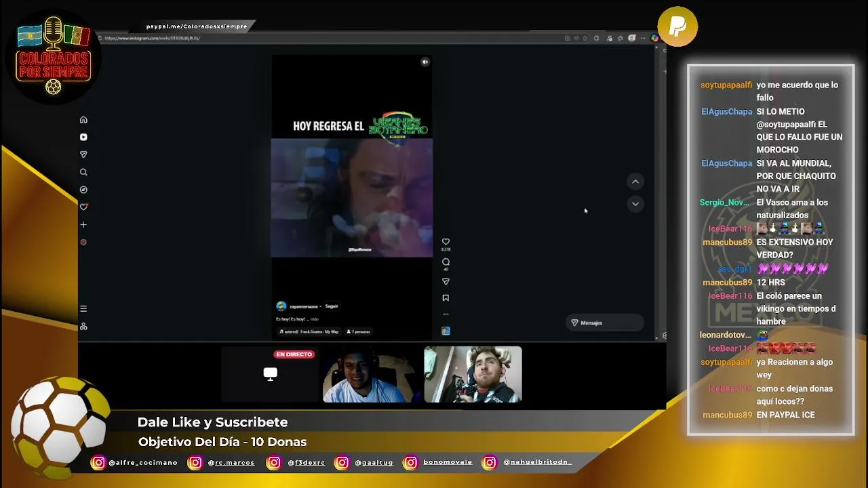Screen dimensions: 868x488
Task: Click 'Objetivo Del Día - 10 Donas' text
Action: coord(222,442)
